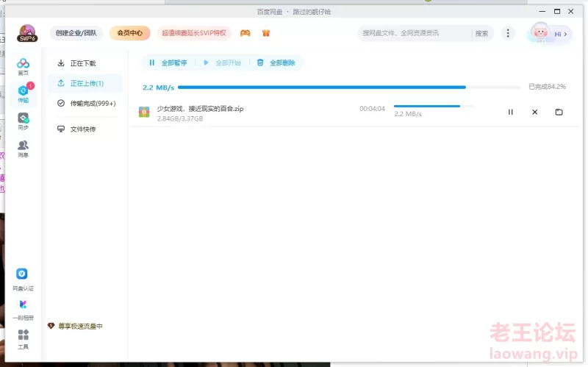The image size is (588, 367).
Task: Click 全部暂停 pause all button
Action: click(x=168, y=63)
